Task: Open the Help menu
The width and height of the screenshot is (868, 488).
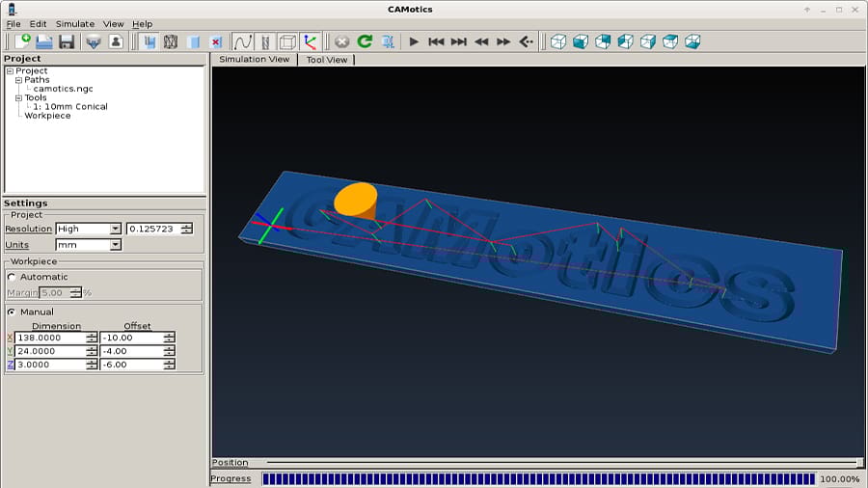Action: point(142,24)
